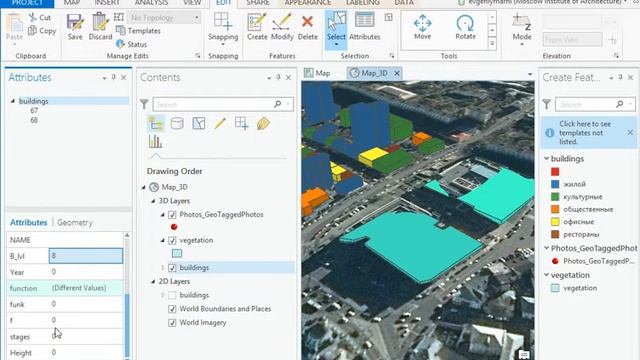640x360 pixels.
Task: Switch to the Geometry tab
Action: click(75, 222)
